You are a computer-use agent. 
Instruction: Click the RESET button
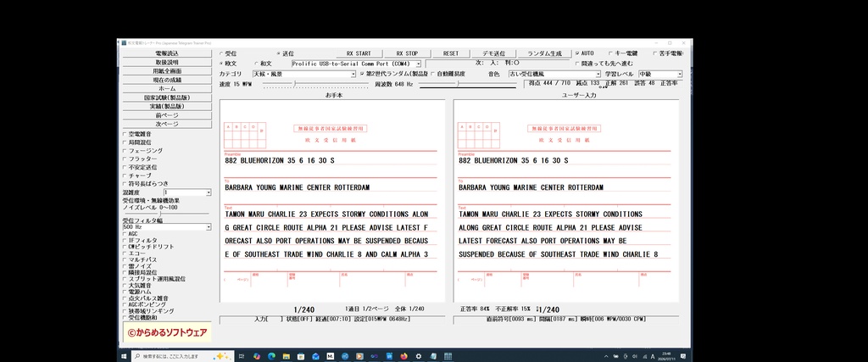pyautogui.click(x=451, y=53)
